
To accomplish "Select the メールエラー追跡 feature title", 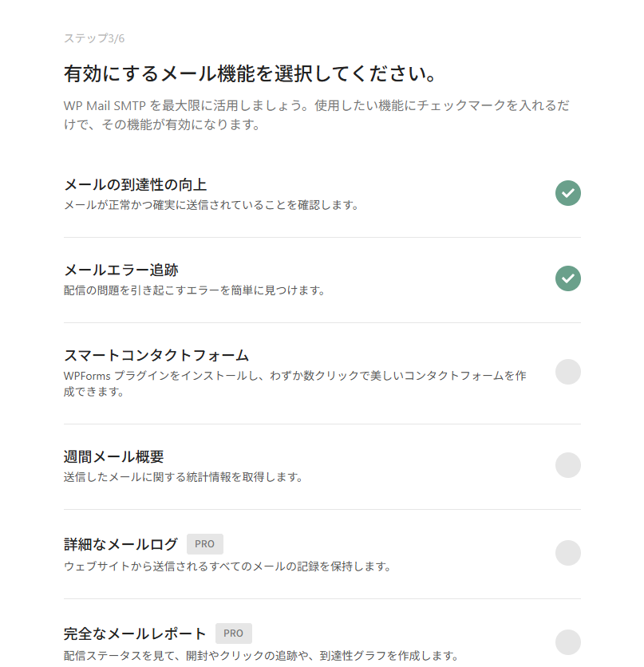I will click(121, 270).
